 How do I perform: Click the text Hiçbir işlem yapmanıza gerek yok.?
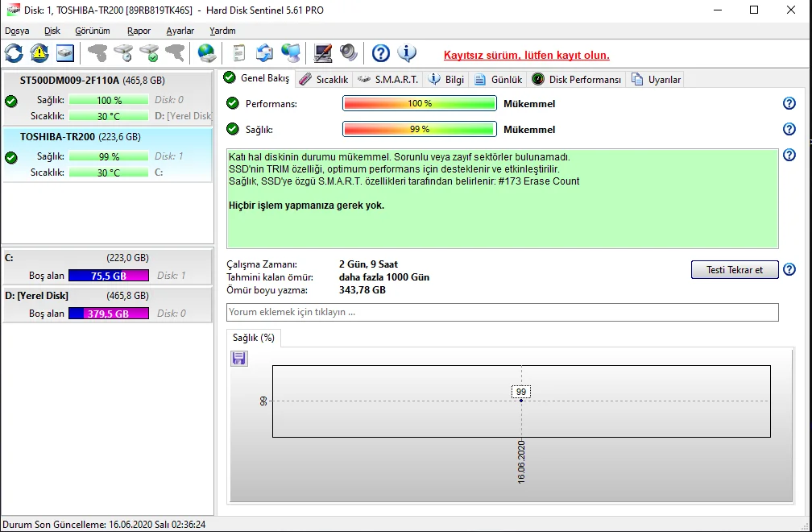pyautogui.click(x=307, y=206)
